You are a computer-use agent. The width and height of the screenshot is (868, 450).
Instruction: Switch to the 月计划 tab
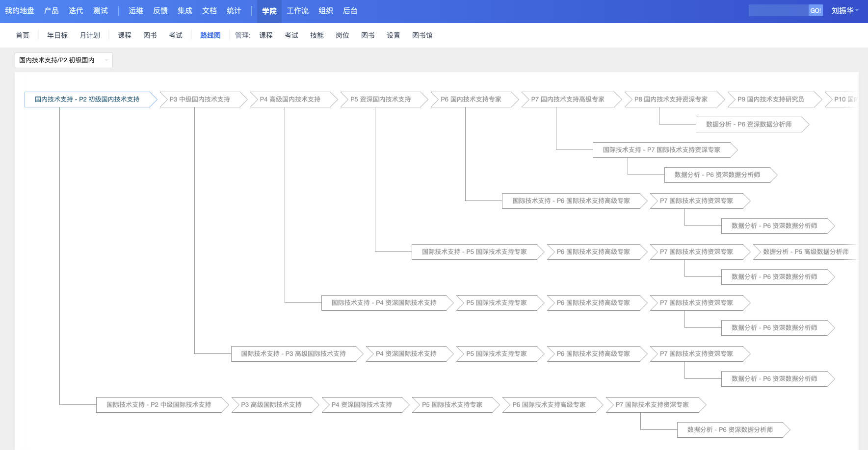90,35
